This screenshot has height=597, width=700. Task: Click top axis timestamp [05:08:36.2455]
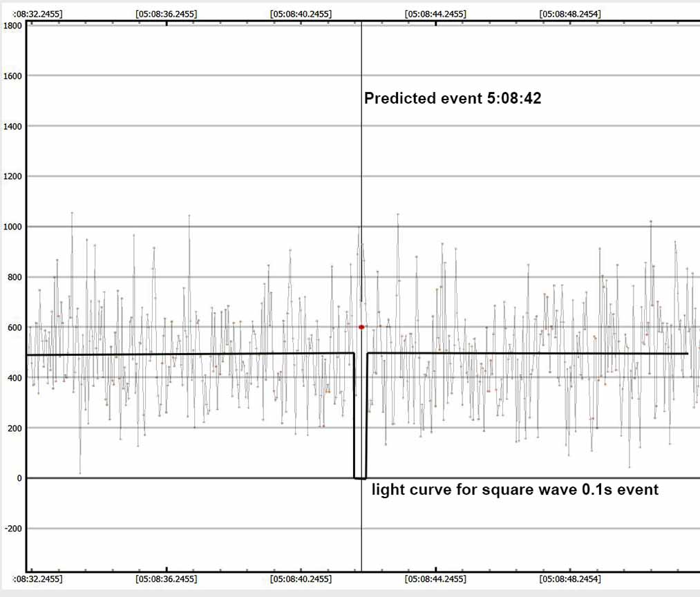point(166,14)
